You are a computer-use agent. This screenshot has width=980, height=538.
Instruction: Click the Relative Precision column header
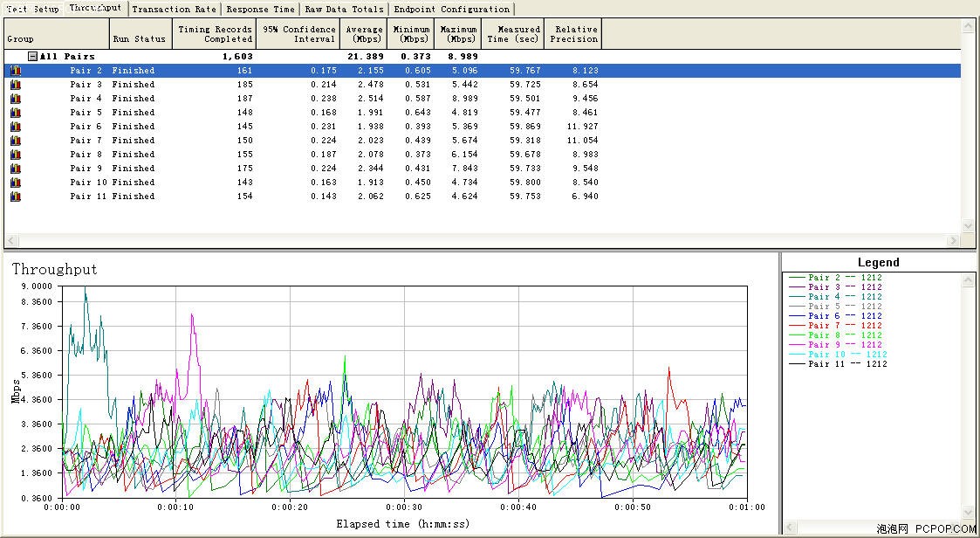(573, 34)
